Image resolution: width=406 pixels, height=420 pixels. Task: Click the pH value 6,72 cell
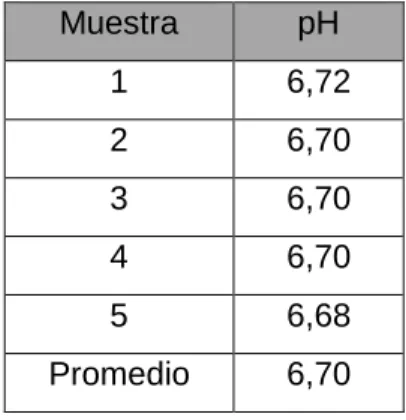(319, 90)
